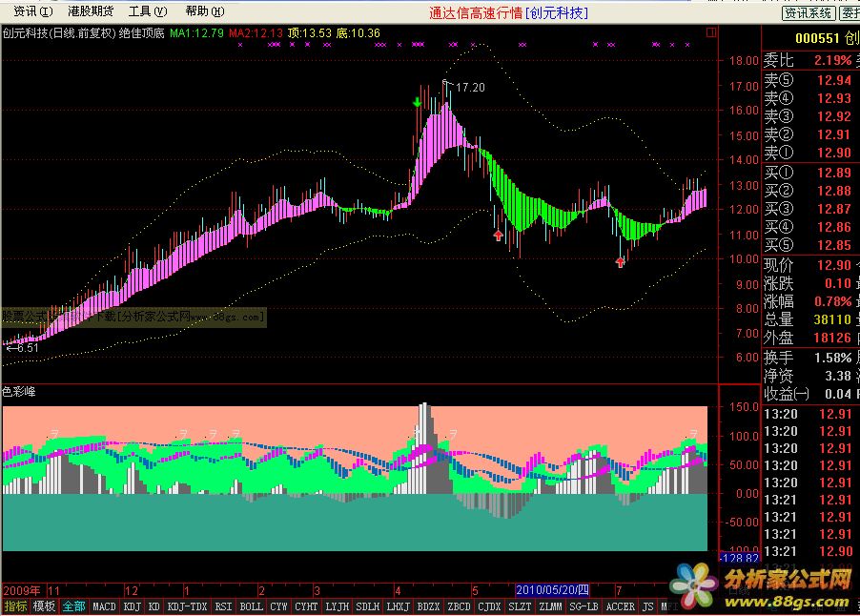860x616 pixels.
Task: Switch to the MACD indicator tab
Action: [x=104, y=606]
